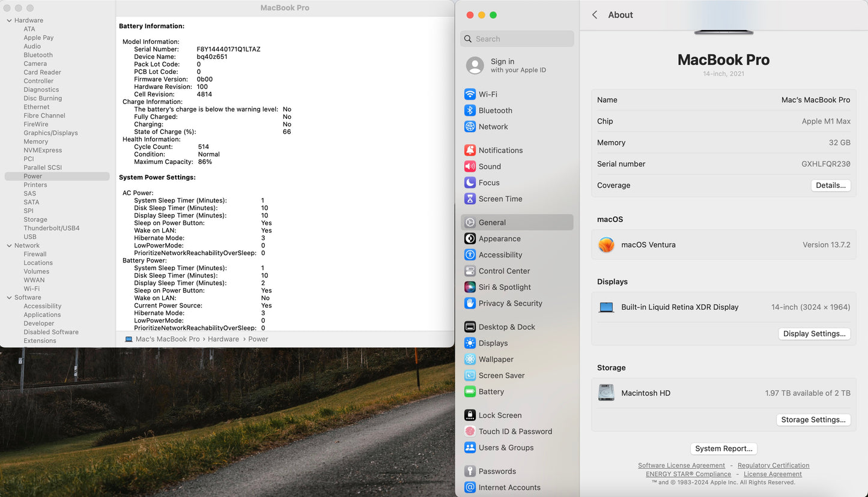Select Disabled Software under Software
Viewport: 868px width, 497px height.
(x=51, y=332)
